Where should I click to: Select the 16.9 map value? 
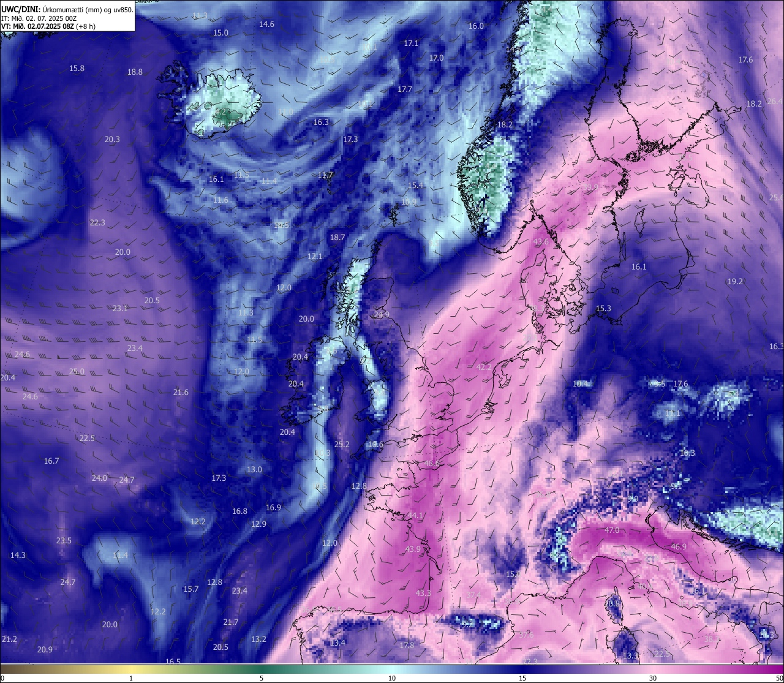pyautogui.click(x=273, y=508)
